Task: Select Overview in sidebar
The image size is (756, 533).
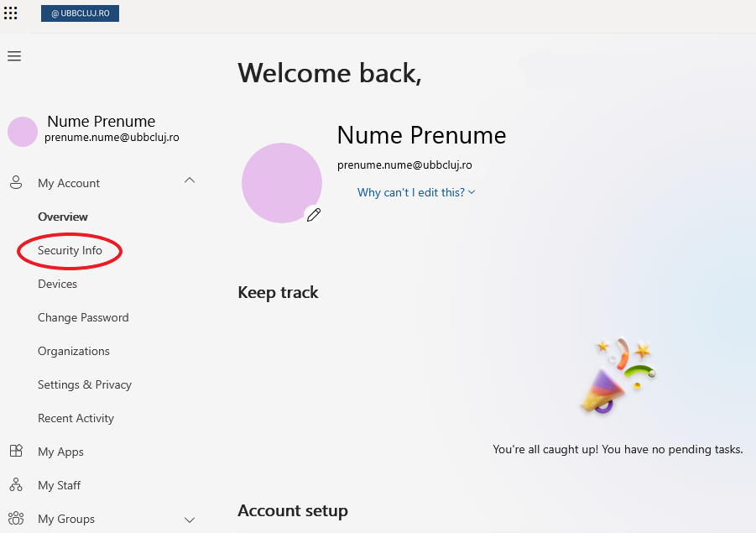Action: point(63,217)
